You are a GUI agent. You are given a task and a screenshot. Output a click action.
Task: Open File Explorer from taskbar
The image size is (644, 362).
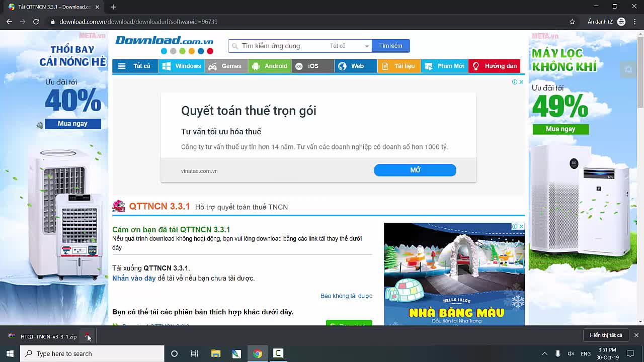216,353
